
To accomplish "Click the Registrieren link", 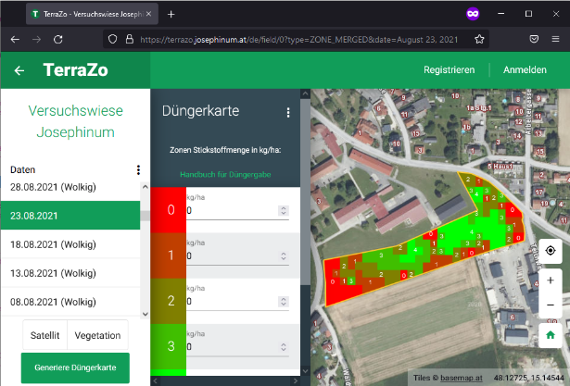I will 449,70.
